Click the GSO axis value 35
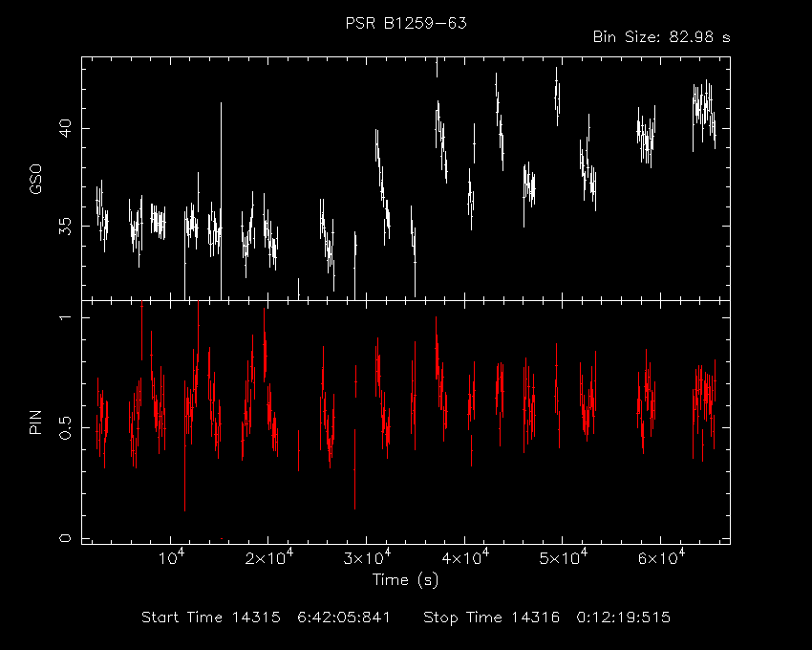Image resolution: width=812 pixels, height=650 pixels. point(65,226)
